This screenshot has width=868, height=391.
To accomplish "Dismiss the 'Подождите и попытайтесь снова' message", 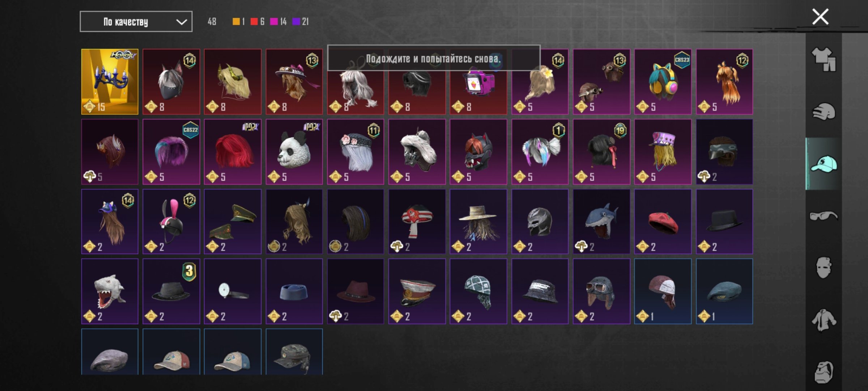I will pos(434,58).
